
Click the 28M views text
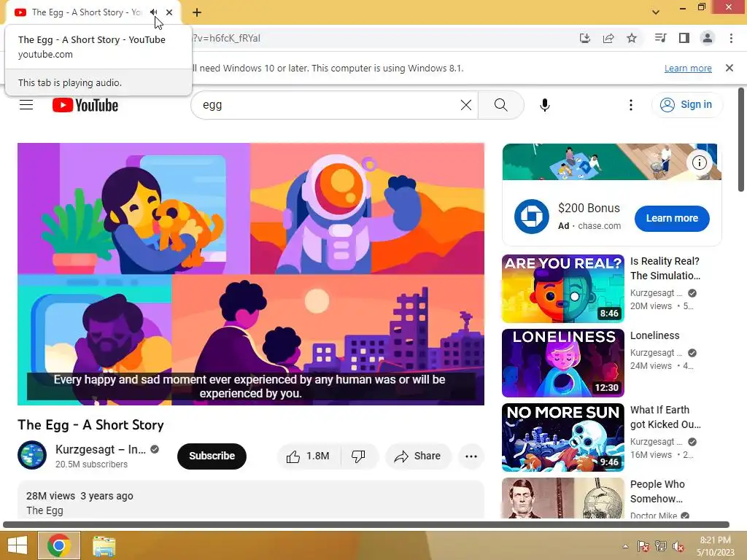(50, 496)
